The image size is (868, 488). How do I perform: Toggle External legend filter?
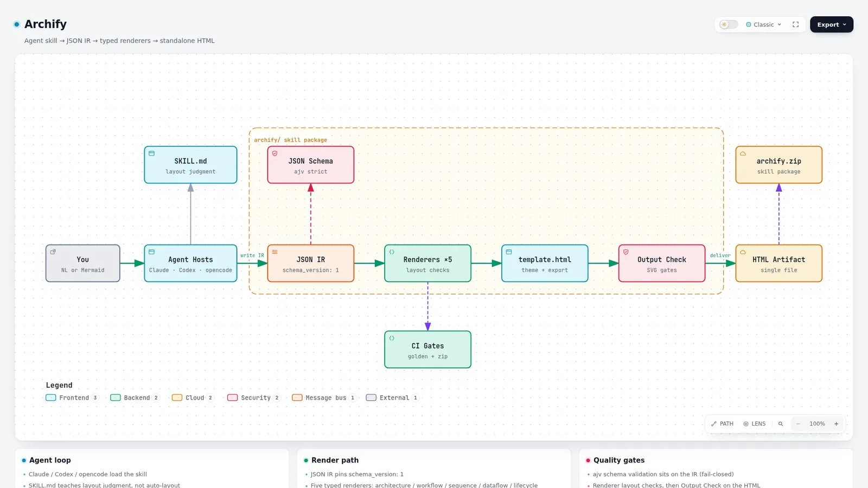click(x=393, y=397)
